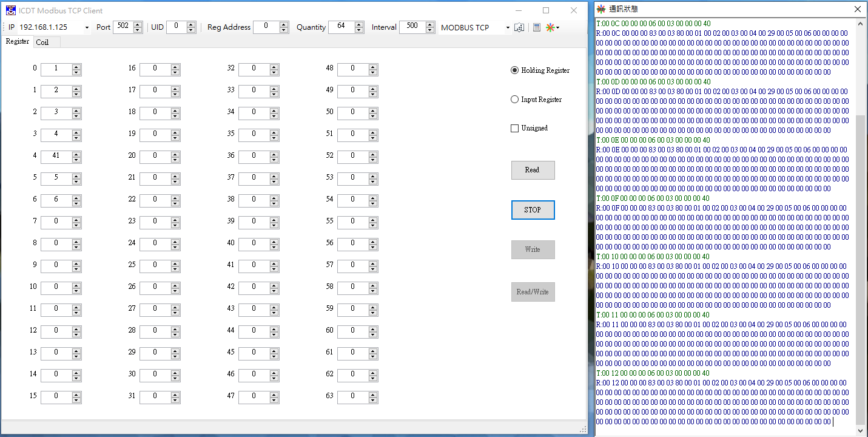This screenshot has height=437, width=868.
Task: Click the scrollbar thumb in 通訊狀態 window
Action: (860, 270)
